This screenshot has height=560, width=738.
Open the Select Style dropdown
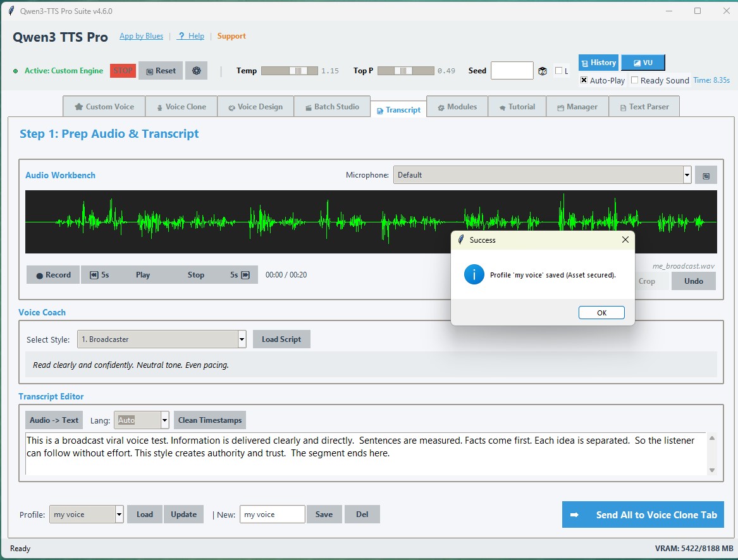tap(242, 339)
